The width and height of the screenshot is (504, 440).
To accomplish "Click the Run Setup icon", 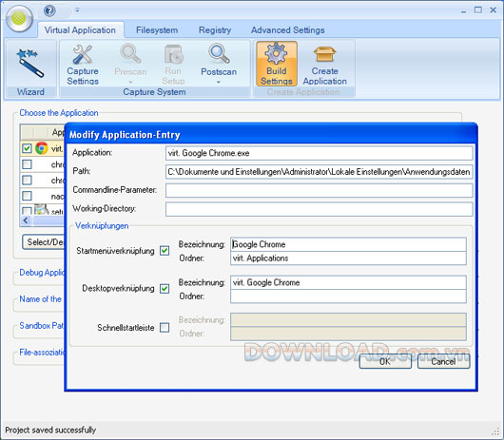I will pyautogui.click(x=174, y=54).
